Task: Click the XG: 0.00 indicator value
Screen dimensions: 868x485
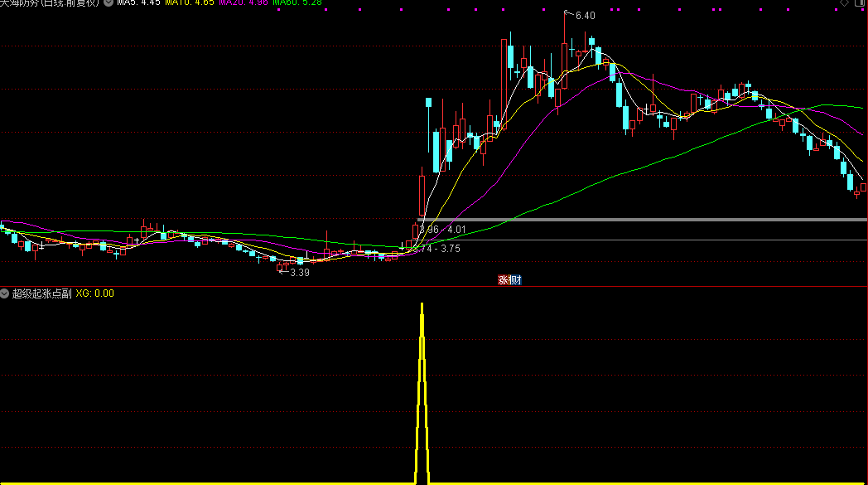Action: [94, 293]
